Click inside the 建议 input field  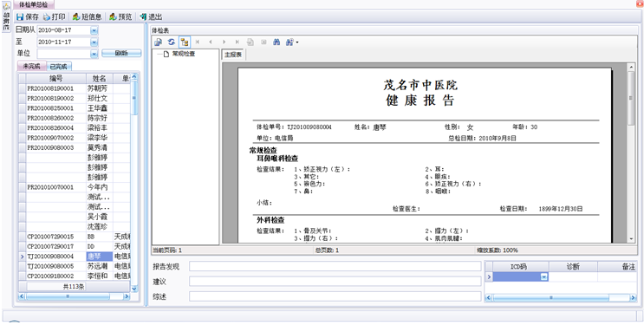point(335,282)
